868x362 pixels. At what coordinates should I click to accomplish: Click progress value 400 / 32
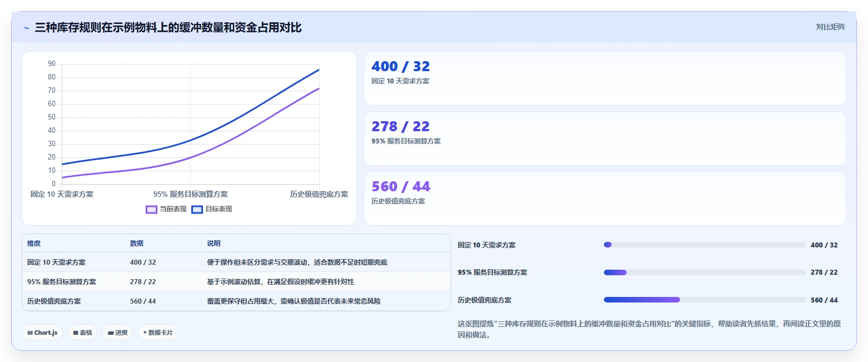[824, 245]
